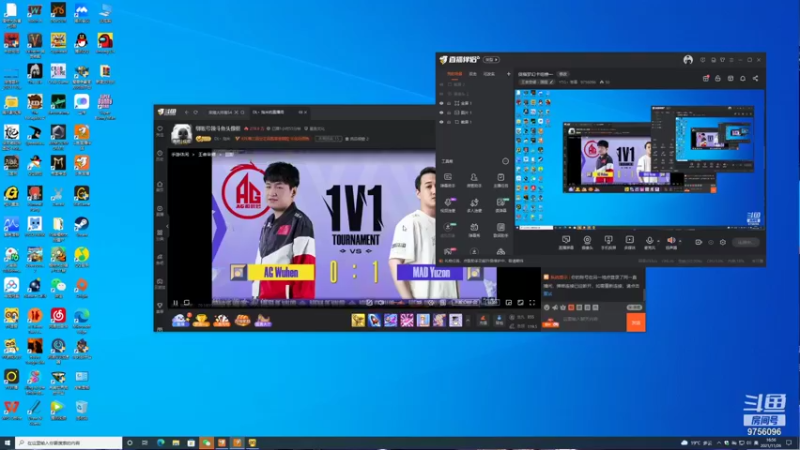Hide the bottom source via its eye icon
This screenshot has height=450, width=800.
pos(441,122)
